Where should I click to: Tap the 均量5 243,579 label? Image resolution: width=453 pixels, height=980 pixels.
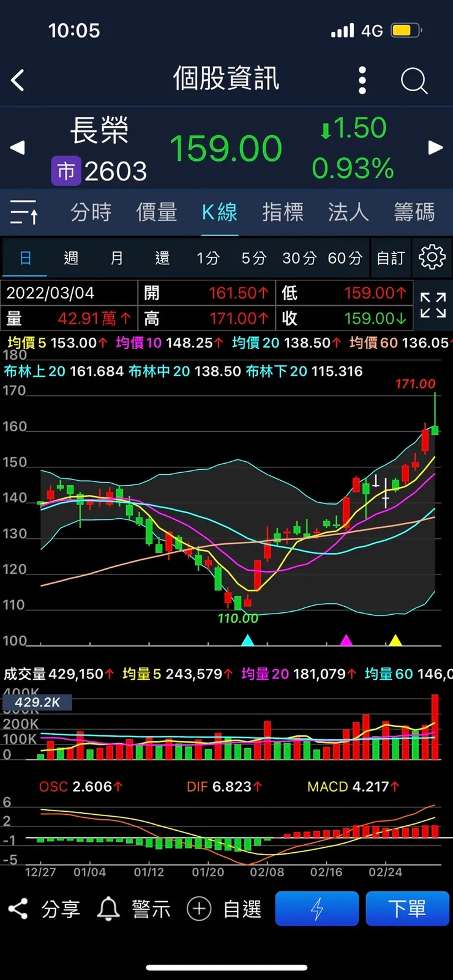click(x=178, y=674)
